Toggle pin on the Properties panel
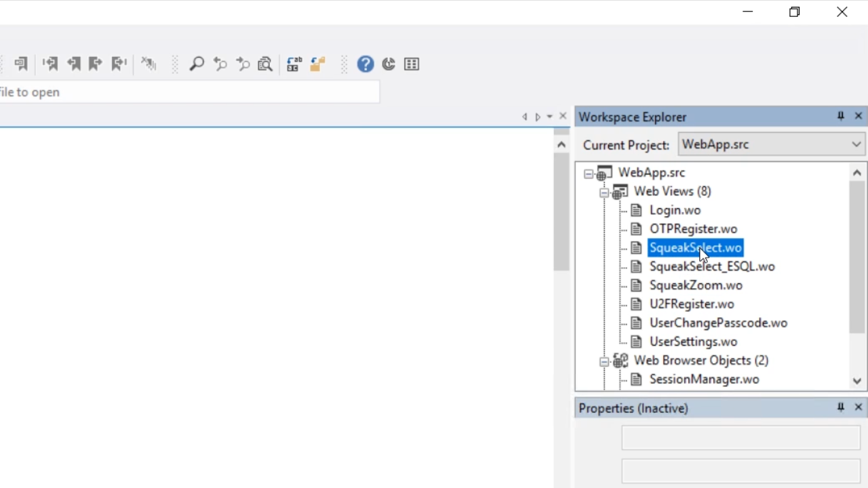 click(x=841, y=407)
